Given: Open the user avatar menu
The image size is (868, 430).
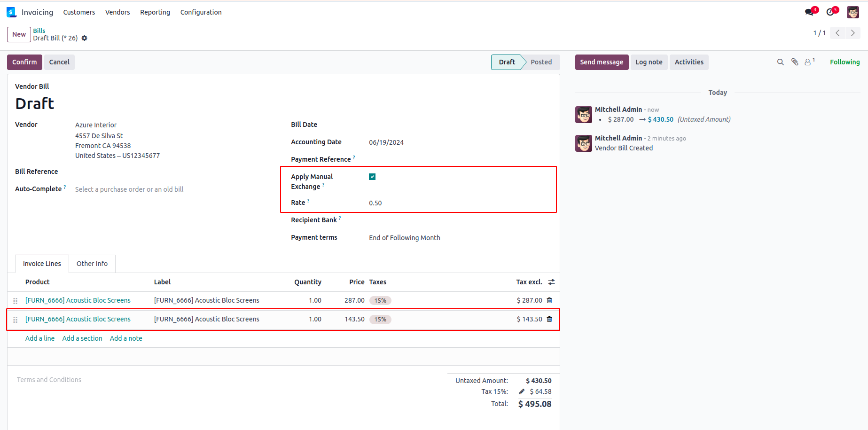Looking at the screenshot, I should (853, 12).
